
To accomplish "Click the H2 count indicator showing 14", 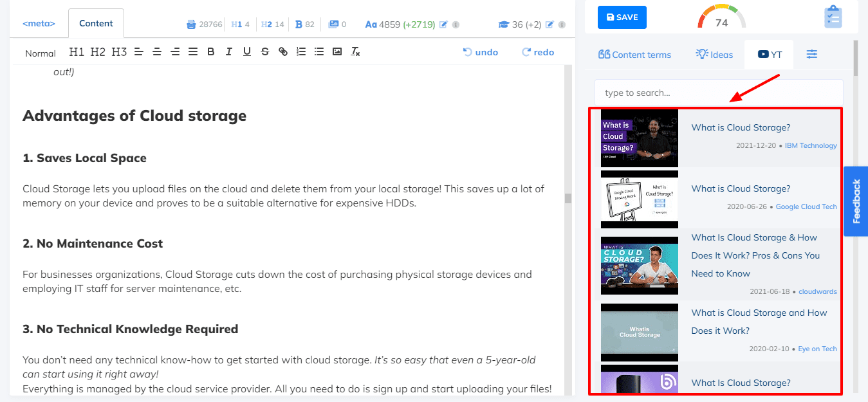I will (273, 24).
